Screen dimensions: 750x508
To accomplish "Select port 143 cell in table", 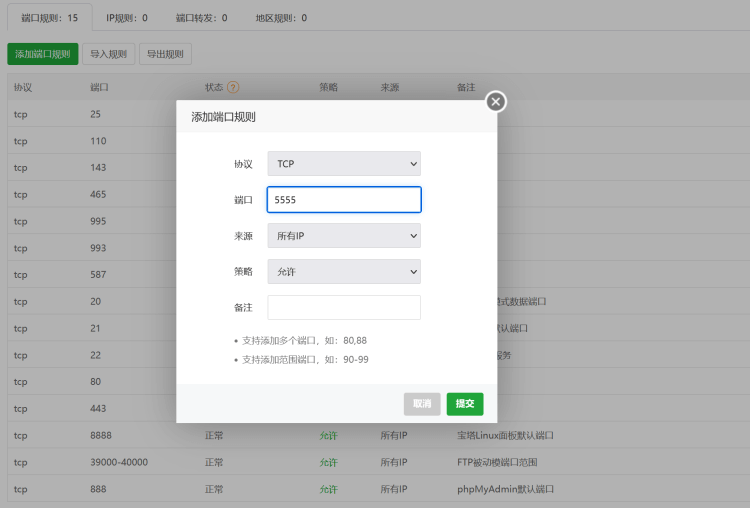I will 98,167.
